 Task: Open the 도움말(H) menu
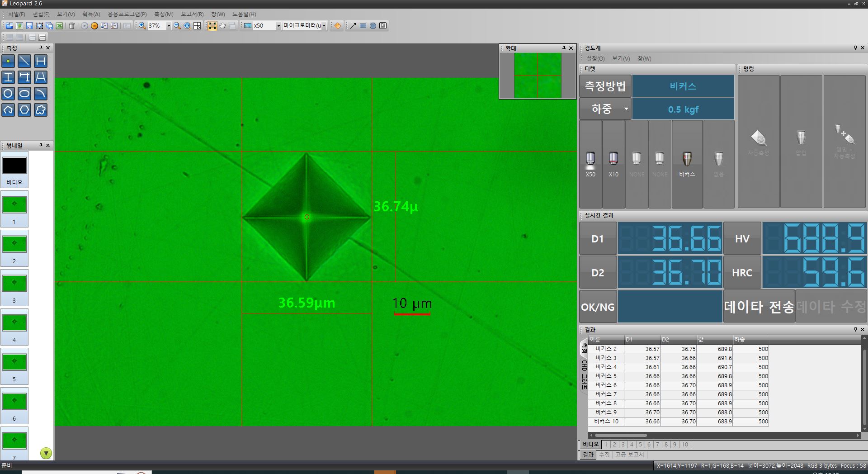tap(244, 14)
